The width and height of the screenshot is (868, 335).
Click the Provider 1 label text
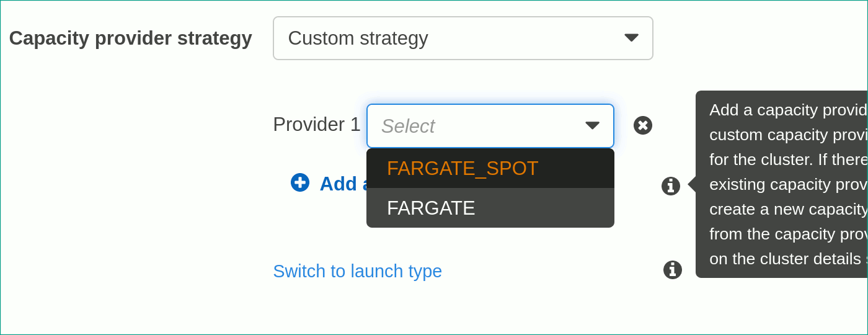point(317,124)
